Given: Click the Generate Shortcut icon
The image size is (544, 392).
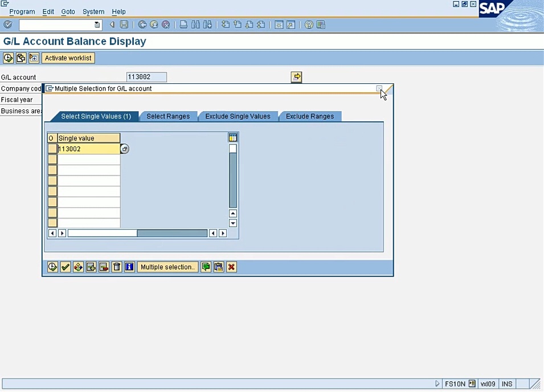Looking at the screenshot, I should (291, 24).
